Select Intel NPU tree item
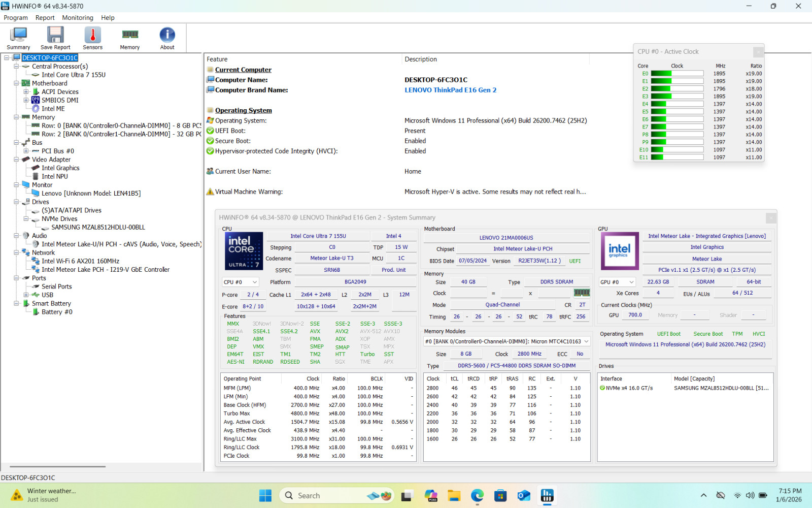This screenshot has width=812, height=508. [x=54, y=176]
